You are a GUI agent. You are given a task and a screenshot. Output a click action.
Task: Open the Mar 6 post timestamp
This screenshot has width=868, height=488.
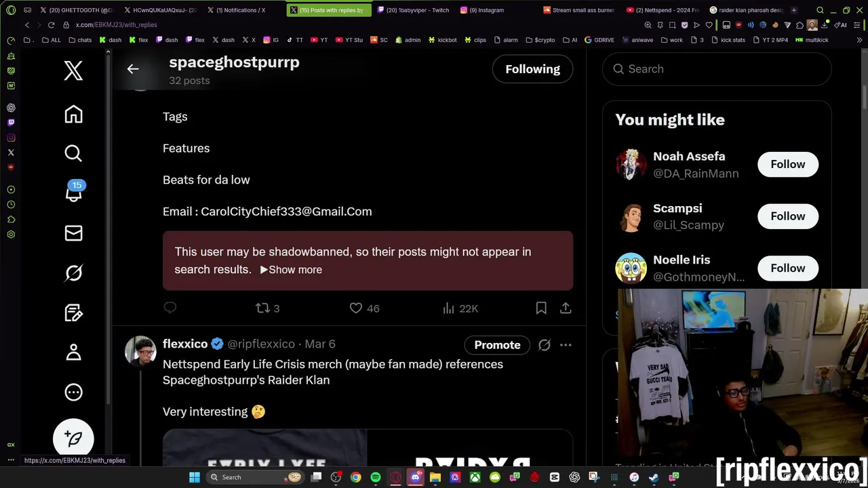click(x=320, y=344)
